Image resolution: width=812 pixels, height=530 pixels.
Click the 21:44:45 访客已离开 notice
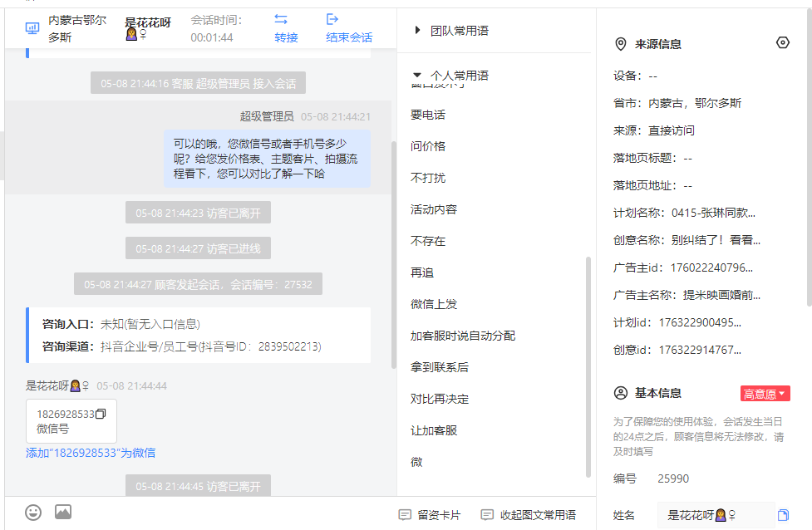point(199,485)
